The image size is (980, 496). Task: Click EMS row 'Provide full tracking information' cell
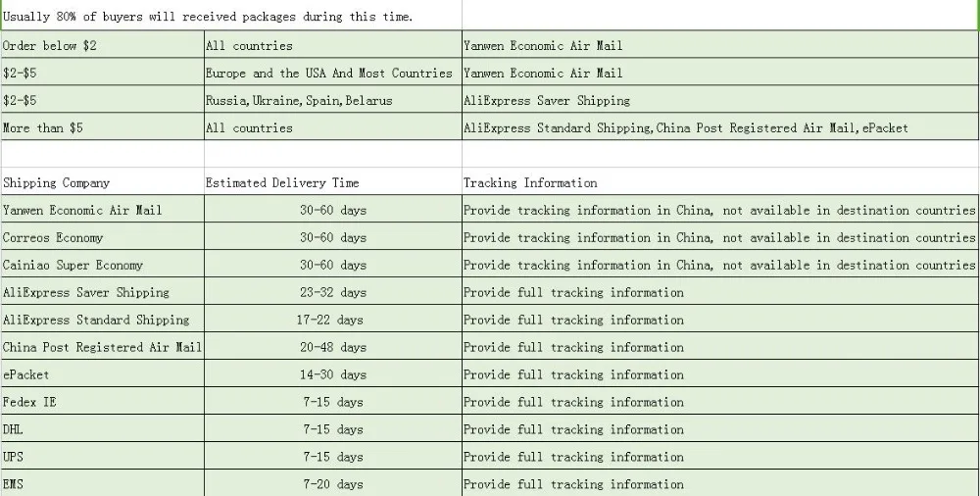click(x=720, y=483)
